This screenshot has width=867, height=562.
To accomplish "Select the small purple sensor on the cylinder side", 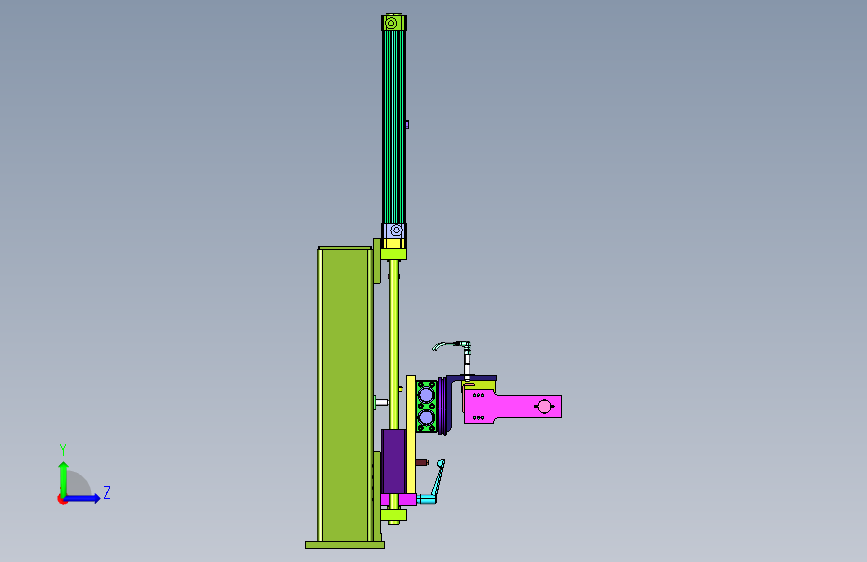I will pos(407,124).
